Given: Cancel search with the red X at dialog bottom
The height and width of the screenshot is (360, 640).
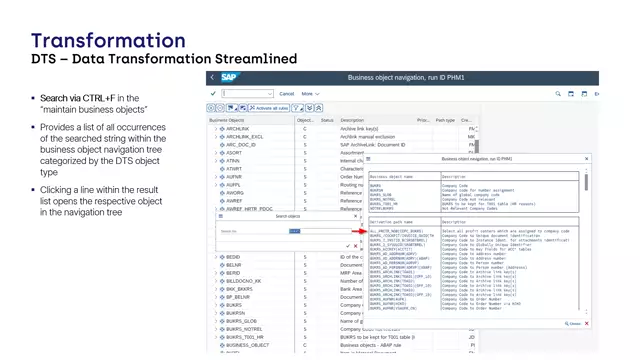Looking at the screenshot, I should point(356,246).
